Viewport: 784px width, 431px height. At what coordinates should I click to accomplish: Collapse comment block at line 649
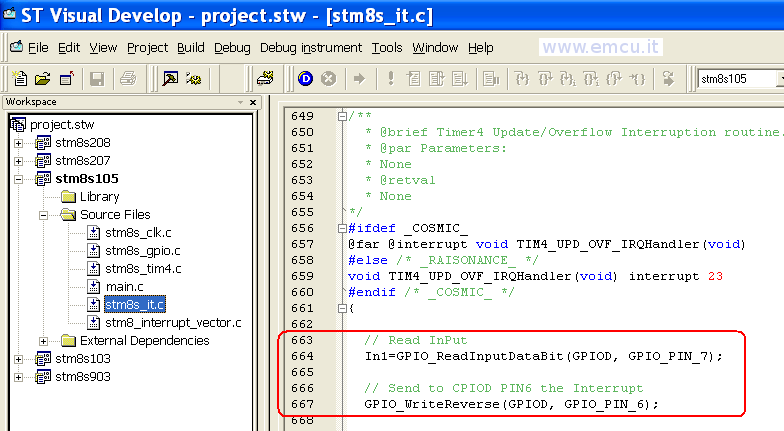pyautogui.click(x=342, y=116)
